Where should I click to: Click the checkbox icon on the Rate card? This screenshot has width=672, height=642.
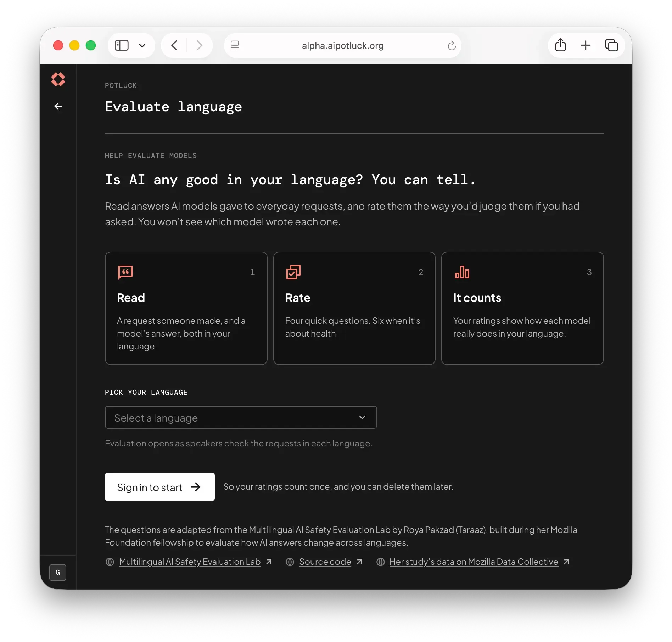coord(293,272)
